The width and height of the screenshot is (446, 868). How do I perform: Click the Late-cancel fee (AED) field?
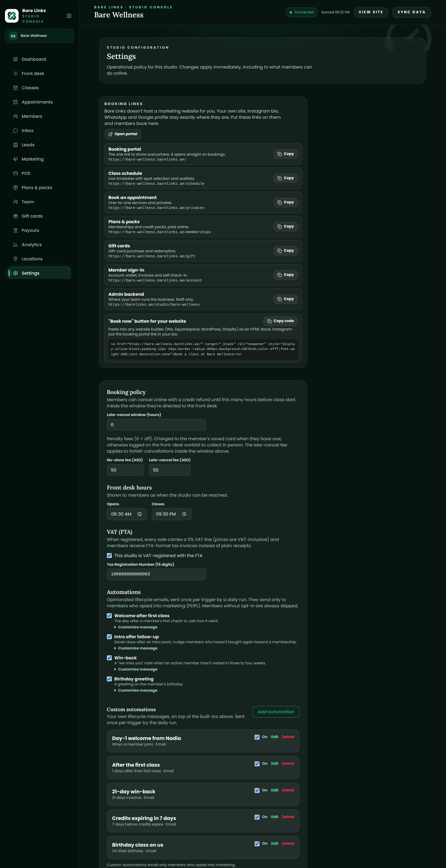pyautogui.click(x=170, y=470)
